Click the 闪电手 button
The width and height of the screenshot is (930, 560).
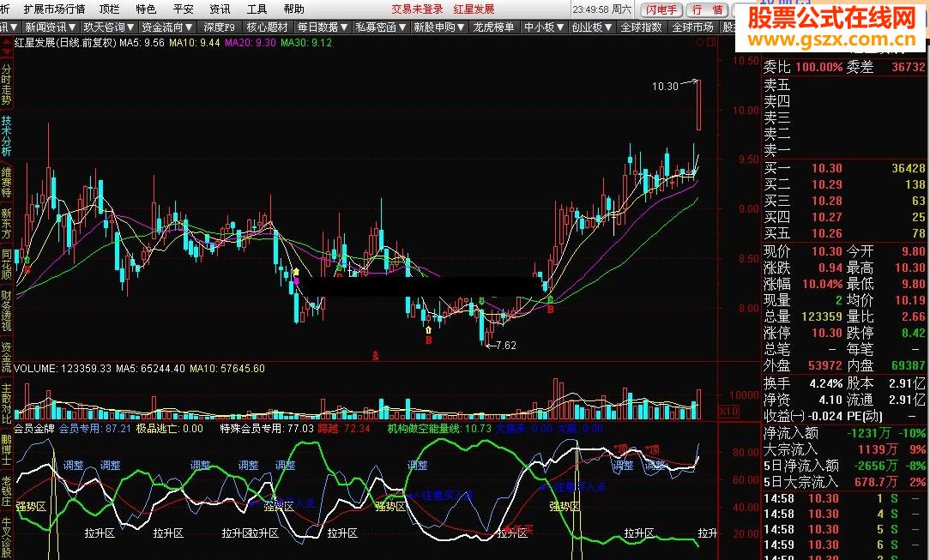click(x=661, y=9)
